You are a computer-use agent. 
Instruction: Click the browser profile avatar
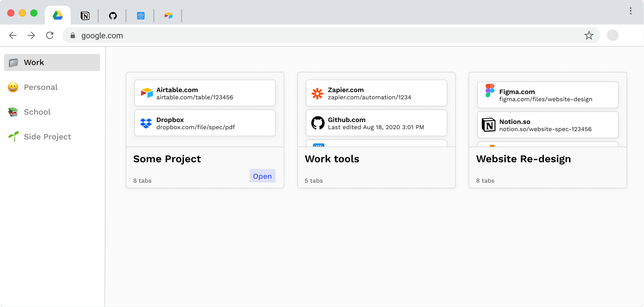point(613,35)
